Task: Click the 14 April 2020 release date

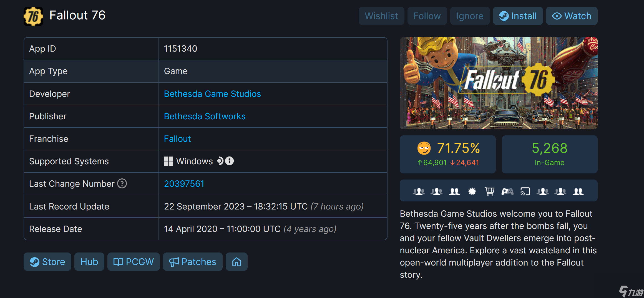Action: click(x=250, y=229)
